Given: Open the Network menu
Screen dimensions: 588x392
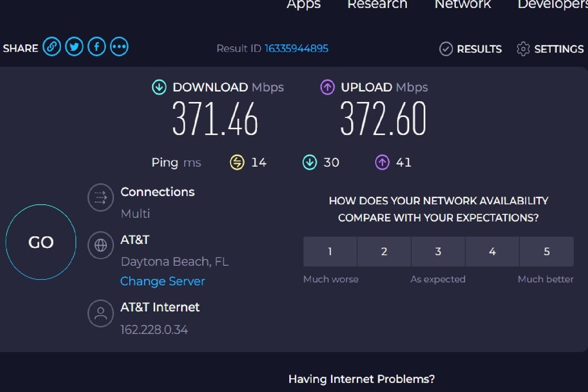Looking at the screenshot, I should 463,5.
